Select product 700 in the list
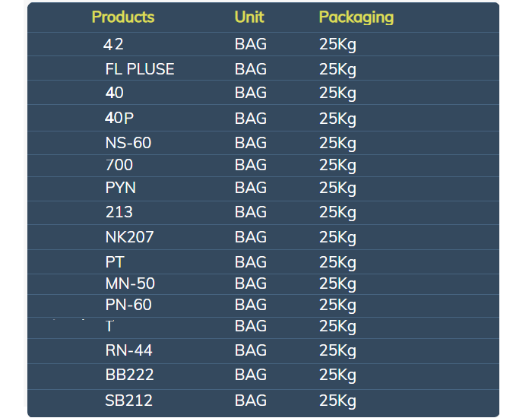This screenshot has width=532, height=418. click(119, 165)
